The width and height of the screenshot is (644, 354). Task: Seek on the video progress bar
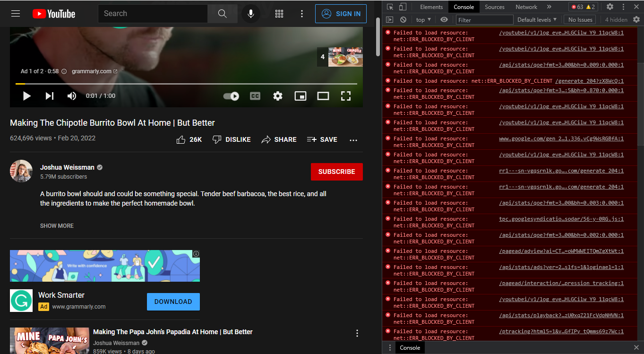pyautogui.click(x=186, y=84)
